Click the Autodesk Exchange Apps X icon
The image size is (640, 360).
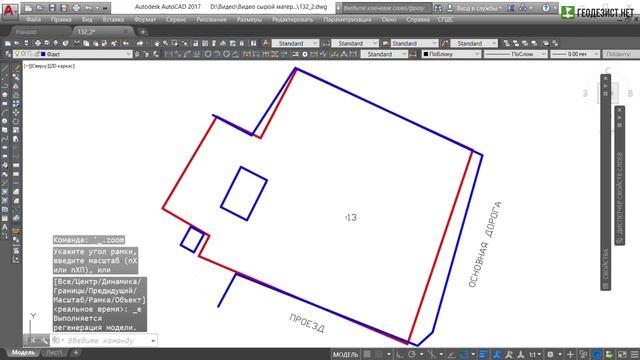pyautogui.click(x=511, y=8)
